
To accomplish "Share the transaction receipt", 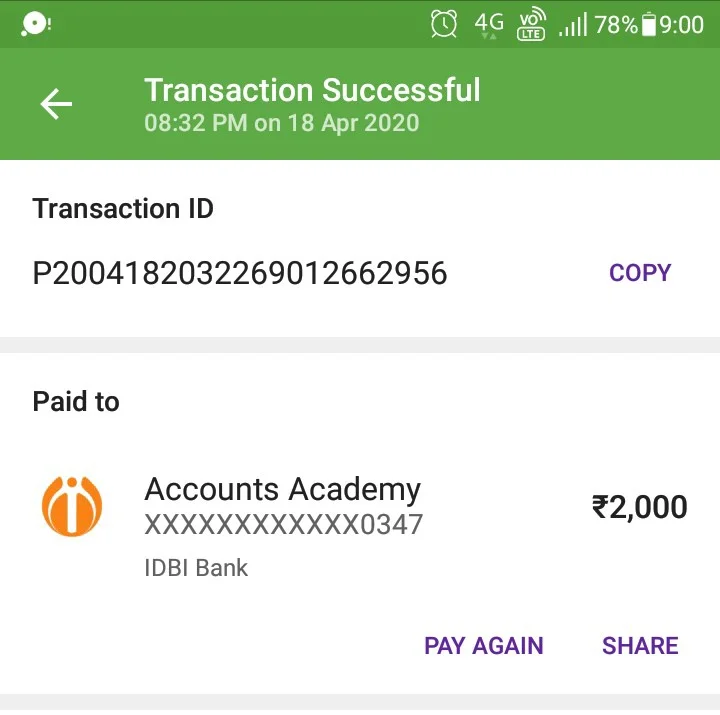I will 640,646.
